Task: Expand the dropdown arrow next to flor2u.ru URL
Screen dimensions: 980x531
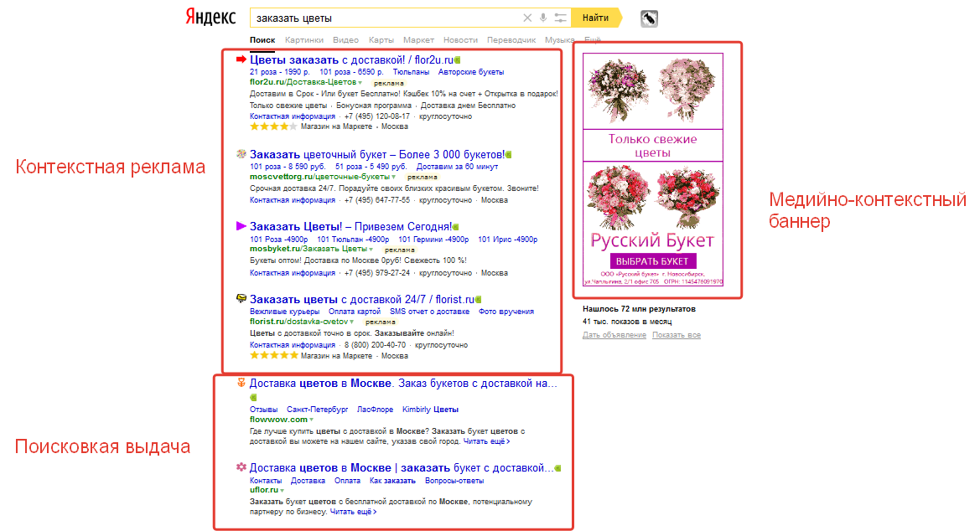Action: (360, 83)
